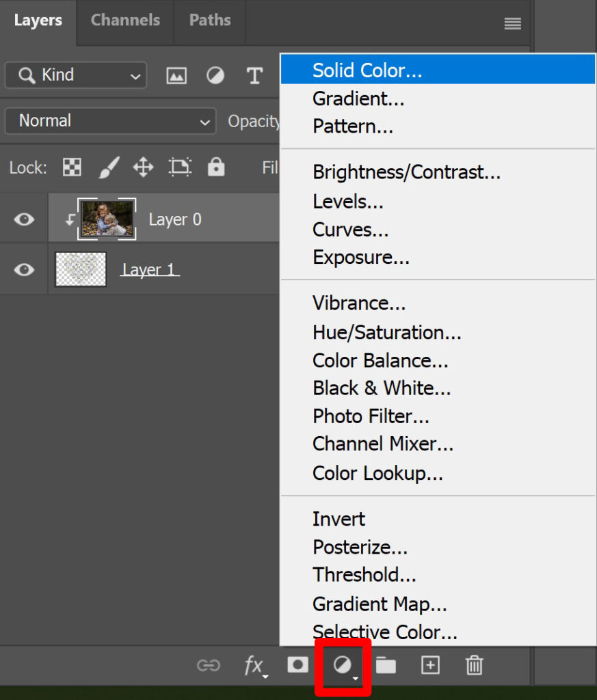597x700 pixels.
Task: Click the pixel layer filter icon
Action: [x=176, y=75]
